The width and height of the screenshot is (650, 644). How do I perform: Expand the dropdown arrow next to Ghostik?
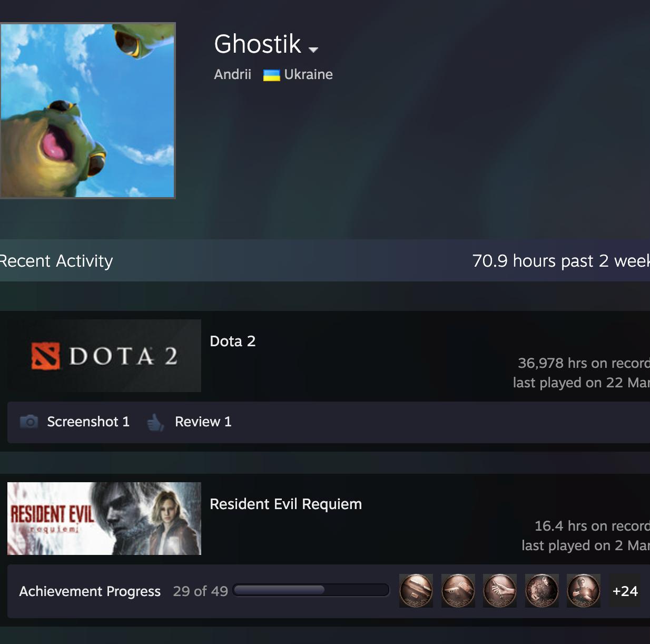313,50
